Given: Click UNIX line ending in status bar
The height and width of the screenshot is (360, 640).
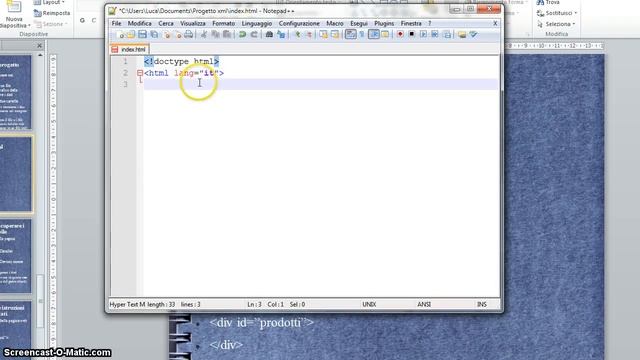Looking at the screenshot, I should 369,304.
